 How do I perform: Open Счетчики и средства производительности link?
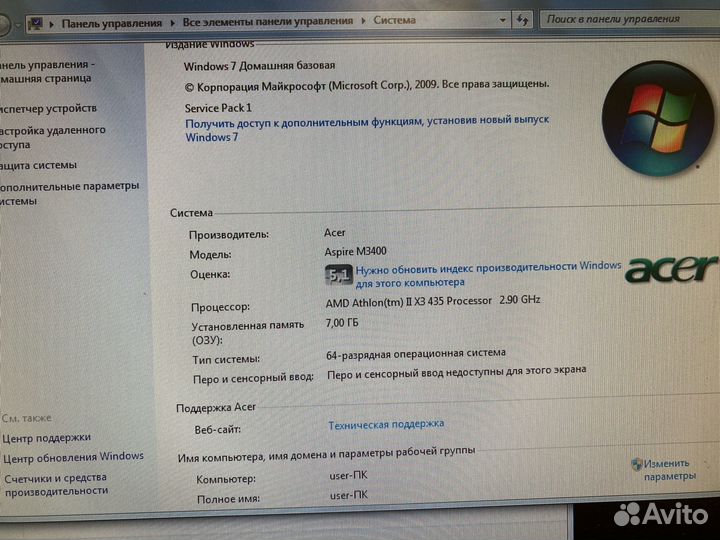coord(56,483)
